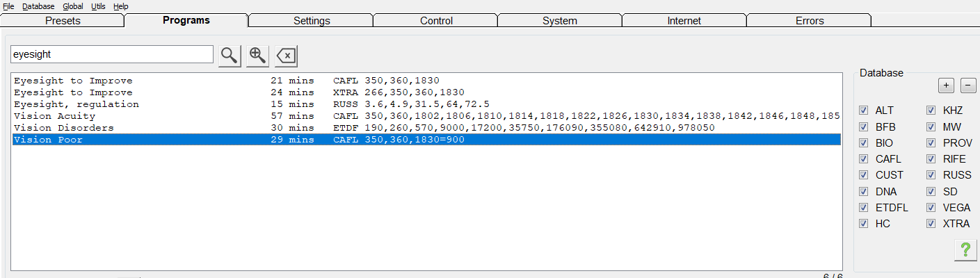Click the magnifier-plus search icon
This screenshot has height=278, width=980.
point(257,56)
